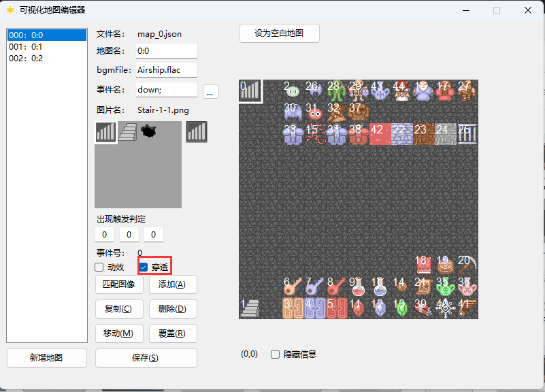Select tile 6 yellow key
The image size is (545, 392).
pyautogui.click(x=293, y=287)
